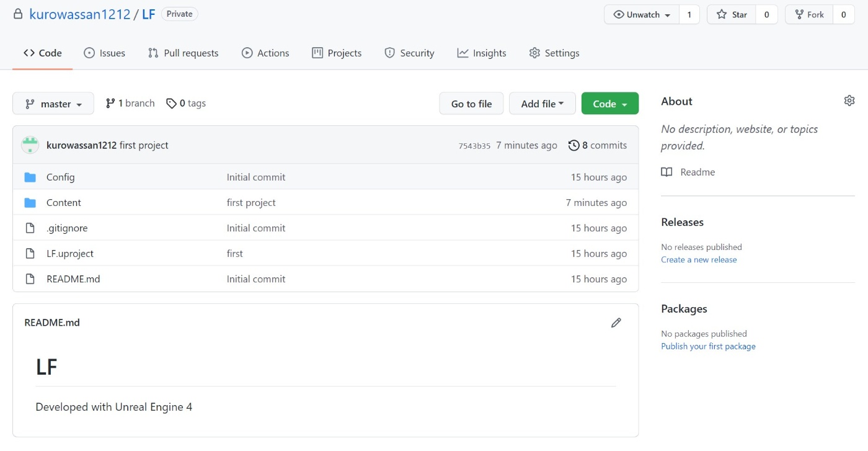Click the Go to file button
The image size is (868, 451).
(472, 104)
